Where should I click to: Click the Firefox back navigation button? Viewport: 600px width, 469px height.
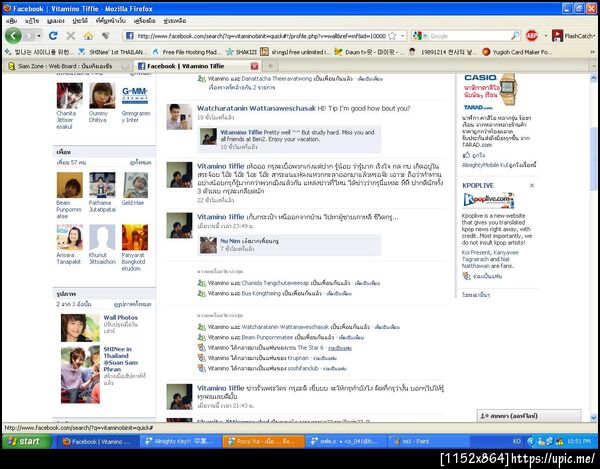pyautogui.click(x=13, y=36)
